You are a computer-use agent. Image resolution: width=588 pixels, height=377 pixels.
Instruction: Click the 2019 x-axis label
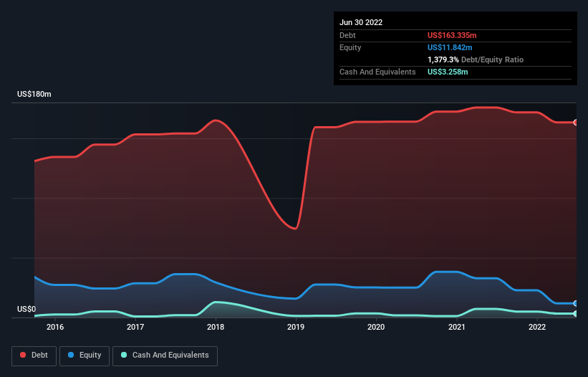click(x=296, y=327)
